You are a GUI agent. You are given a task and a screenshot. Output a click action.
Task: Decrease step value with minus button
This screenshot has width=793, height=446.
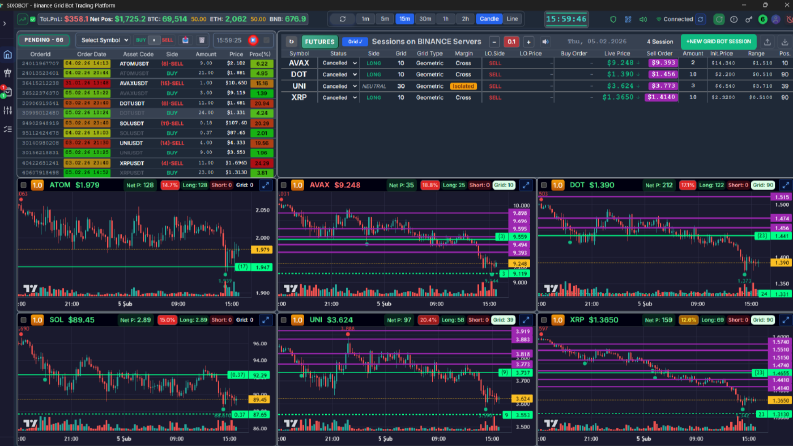[x=495, y=42]
